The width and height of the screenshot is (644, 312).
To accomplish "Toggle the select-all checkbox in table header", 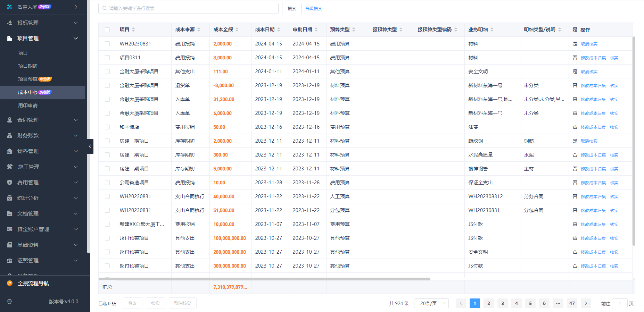I will [107, 30].
